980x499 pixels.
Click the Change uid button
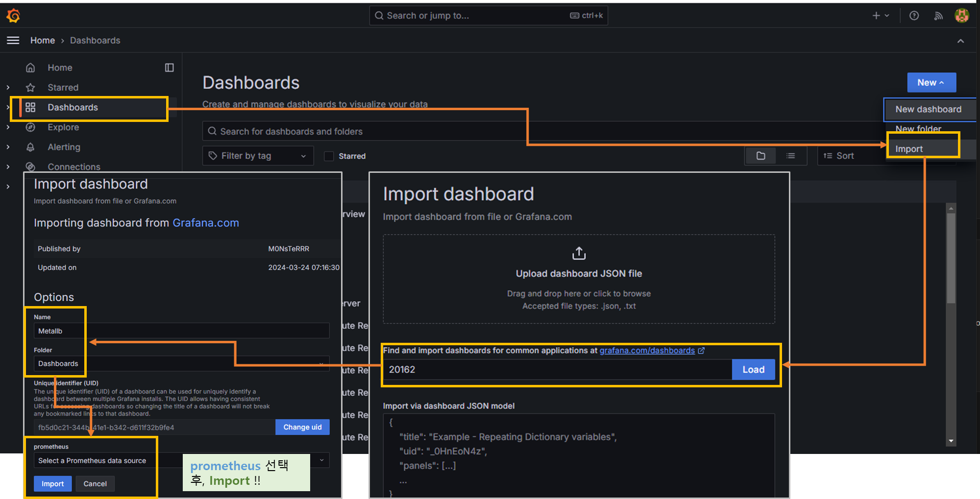(302, 427)
